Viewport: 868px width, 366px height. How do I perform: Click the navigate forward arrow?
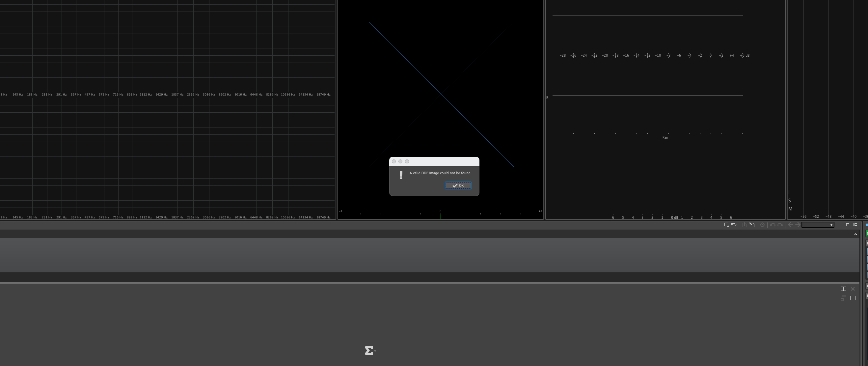tap(798, 225)
